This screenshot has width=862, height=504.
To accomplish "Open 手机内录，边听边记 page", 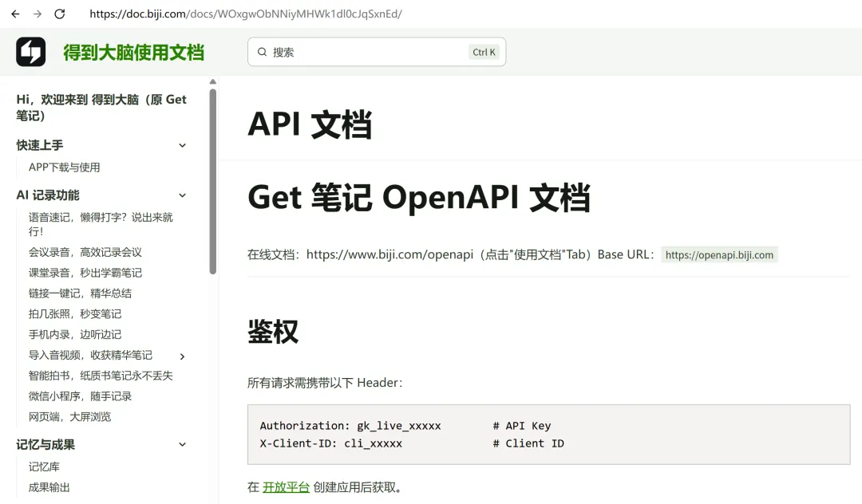I will [75, 334].
